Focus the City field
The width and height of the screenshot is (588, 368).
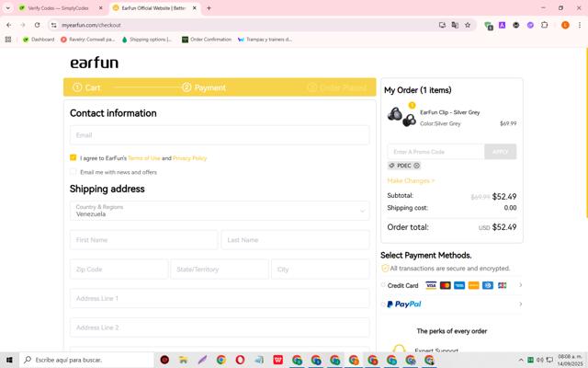coord(321,270)
